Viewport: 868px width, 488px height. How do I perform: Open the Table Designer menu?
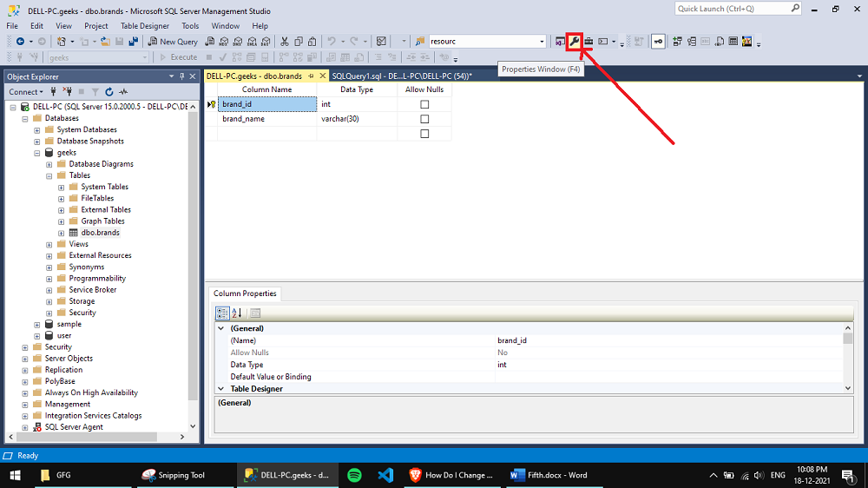145,26
